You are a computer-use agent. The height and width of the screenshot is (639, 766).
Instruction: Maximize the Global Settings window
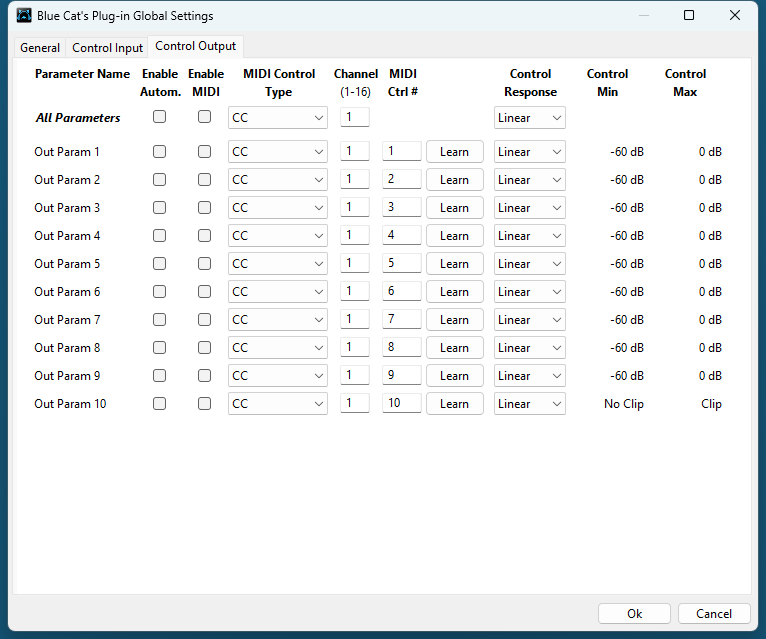(x=689, y=16)
